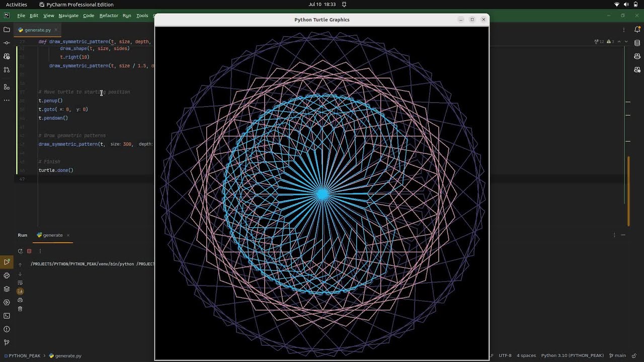
Task: Change 4 spaces indent setting
Action: coord(526,355)
